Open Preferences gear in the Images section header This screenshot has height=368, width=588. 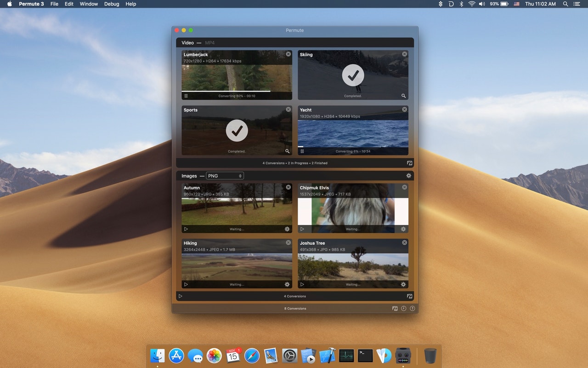[x=408, y=175]
